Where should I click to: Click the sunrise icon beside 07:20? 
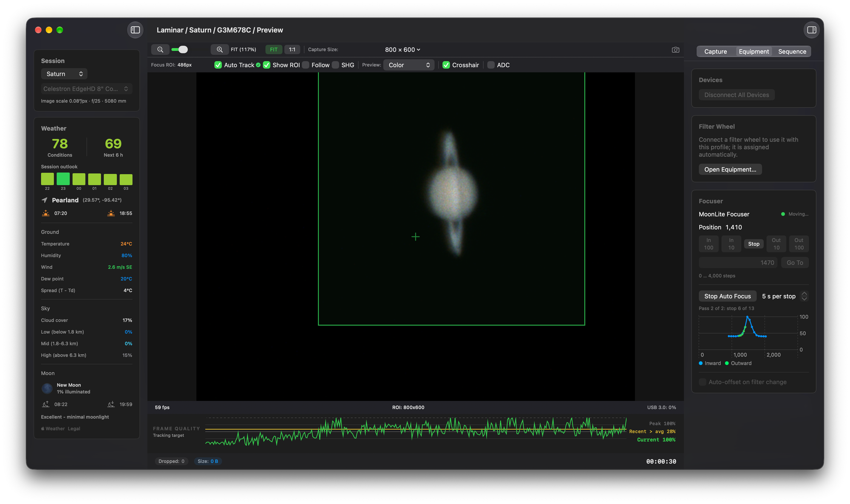(x=46, y=213)
